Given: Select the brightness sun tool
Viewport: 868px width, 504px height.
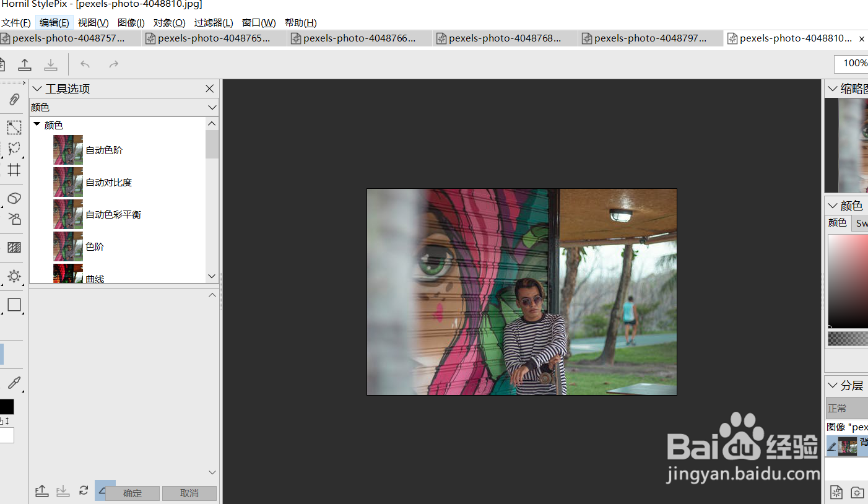Looking at the screenshot, I should (x=14, y=276).
